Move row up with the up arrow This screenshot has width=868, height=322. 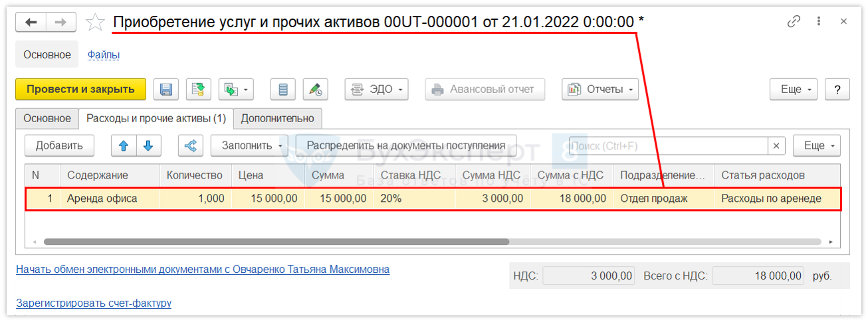click(x=123, y=145)
